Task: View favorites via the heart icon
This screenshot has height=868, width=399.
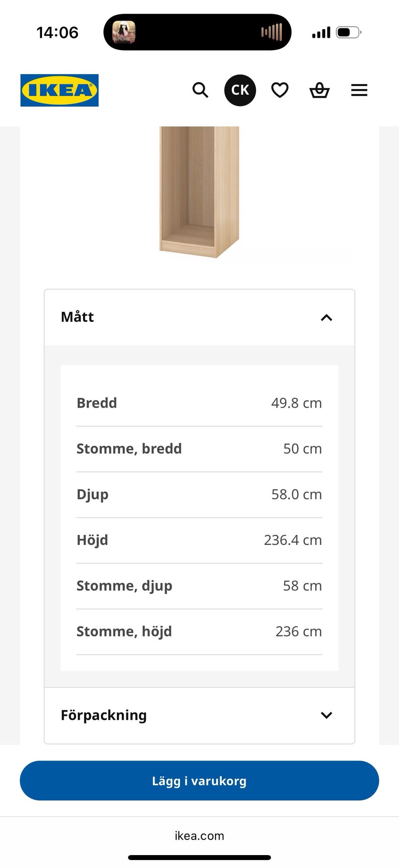Action: (280, 90)
